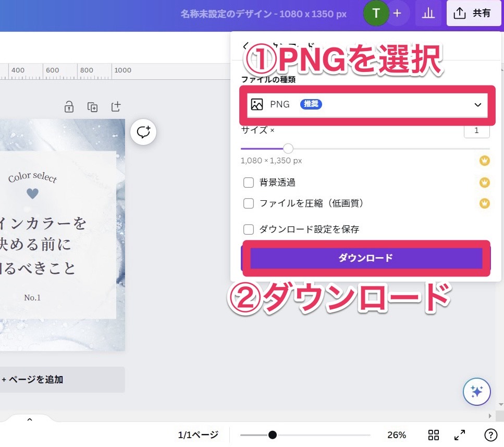Screen dimensions: 504x447
Task: Open the green T profile avatar
Action: coord(376,14)
